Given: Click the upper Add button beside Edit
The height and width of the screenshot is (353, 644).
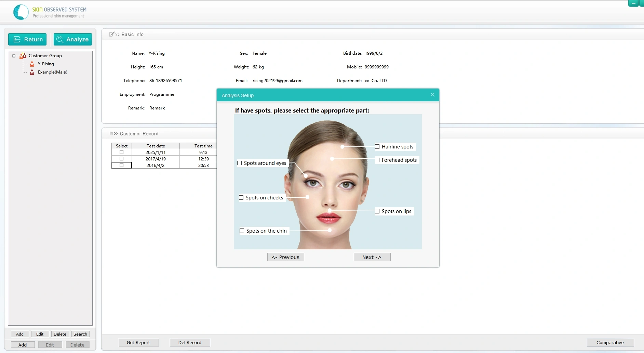Looking at the screenshot, I should pos(20,334).
